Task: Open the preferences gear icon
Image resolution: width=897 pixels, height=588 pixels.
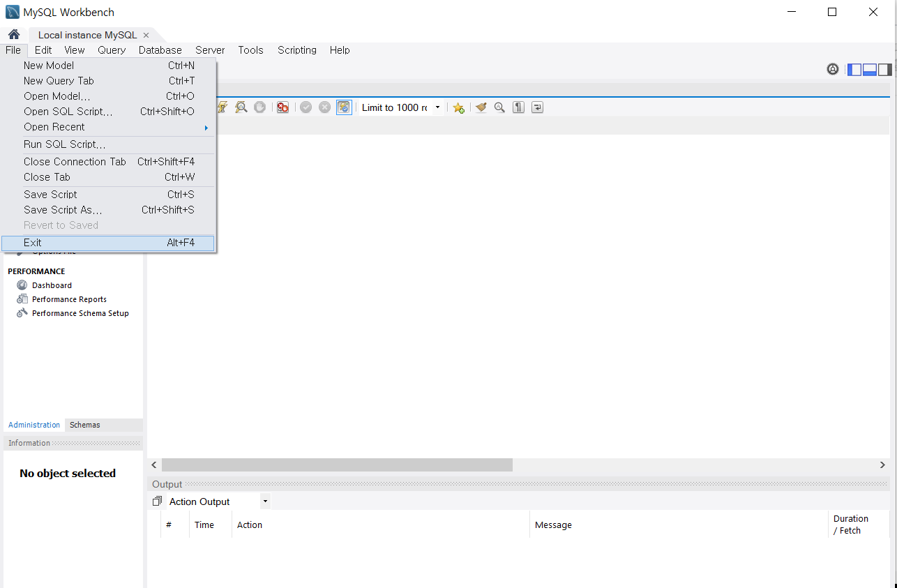Action: pos(833,69)
